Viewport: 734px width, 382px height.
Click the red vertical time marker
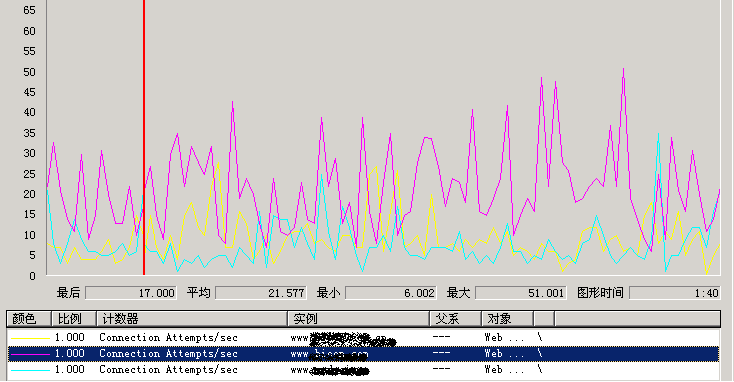pyautogui.click(x=144, y=137)
